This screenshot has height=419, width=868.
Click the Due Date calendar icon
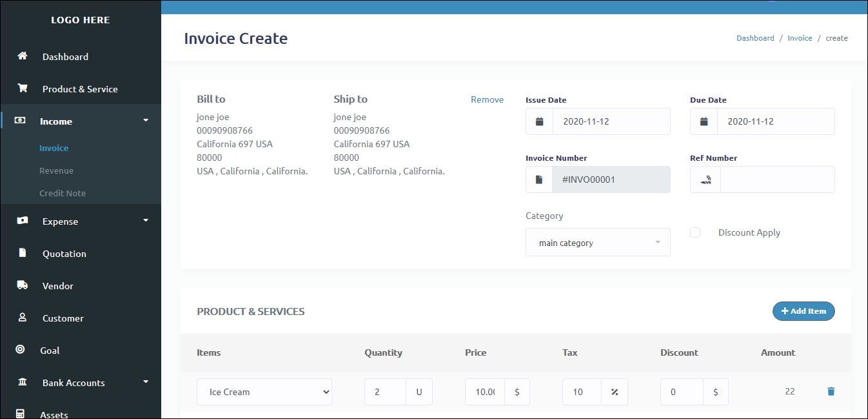(704, 121)
